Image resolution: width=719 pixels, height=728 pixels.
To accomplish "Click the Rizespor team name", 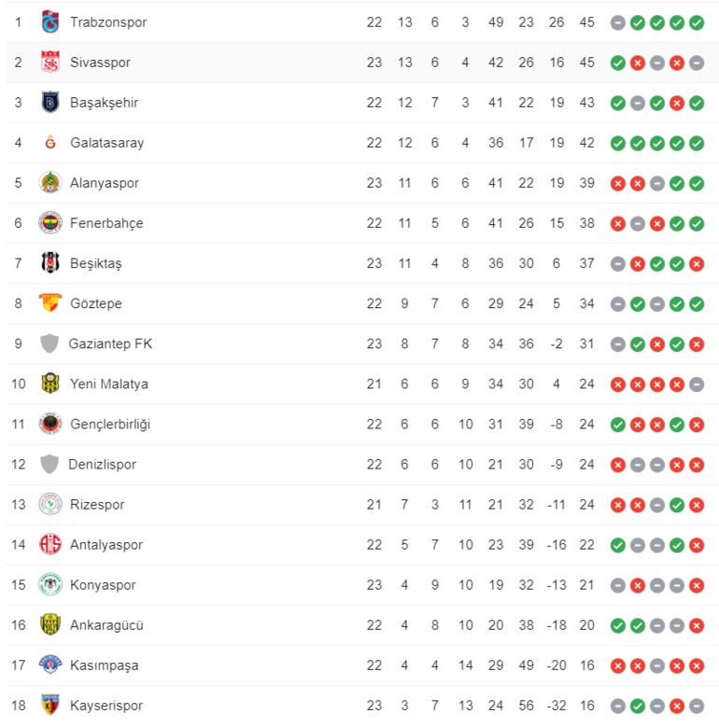I will (97, 505).
